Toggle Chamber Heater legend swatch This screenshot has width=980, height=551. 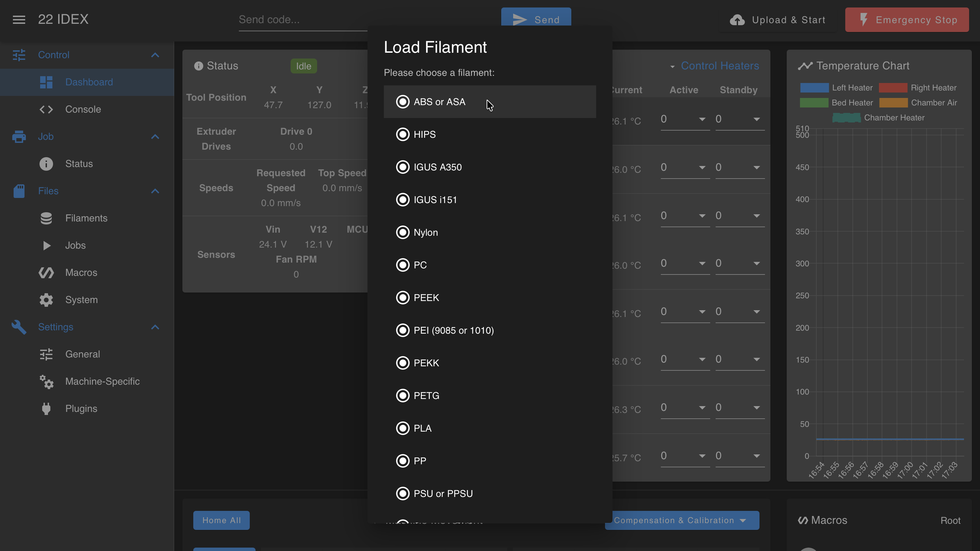847,118
